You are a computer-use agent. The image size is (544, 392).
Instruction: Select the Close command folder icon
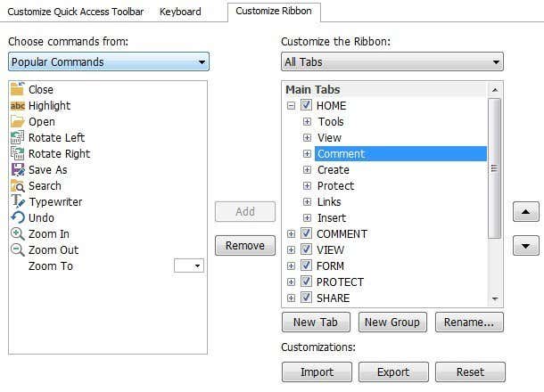tap(17, 89)
